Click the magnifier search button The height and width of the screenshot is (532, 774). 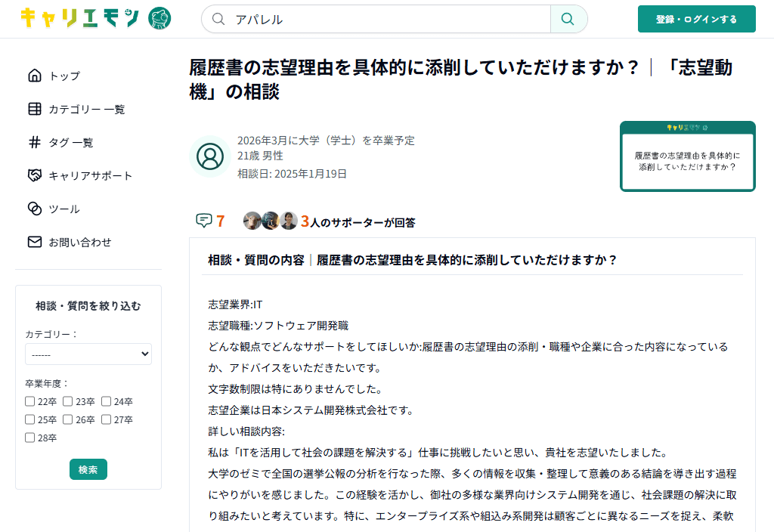568,19
